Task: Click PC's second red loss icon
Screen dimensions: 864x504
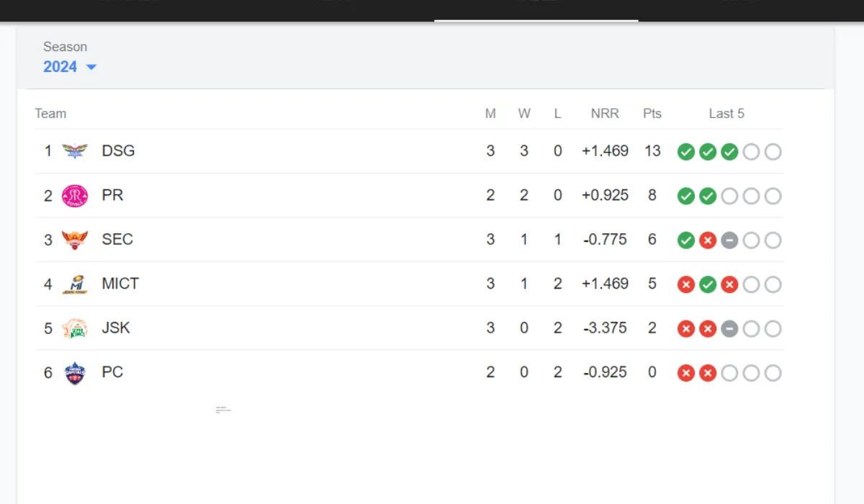Action: coord(708,373)
